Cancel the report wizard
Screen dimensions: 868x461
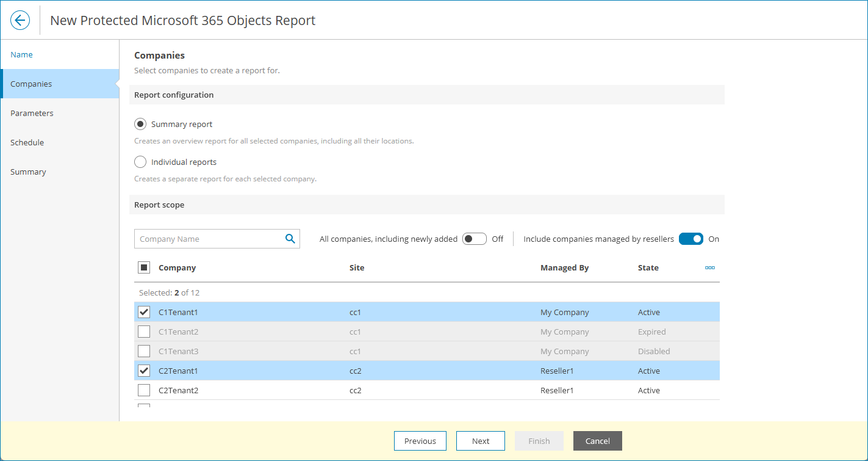598,441
